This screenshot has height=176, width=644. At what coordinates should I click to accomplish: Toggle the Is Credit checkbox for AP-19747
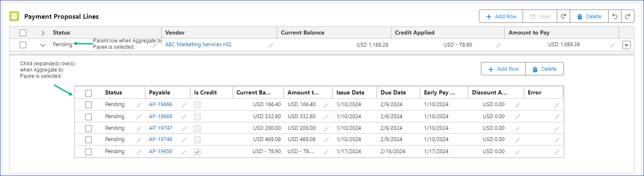198,128
